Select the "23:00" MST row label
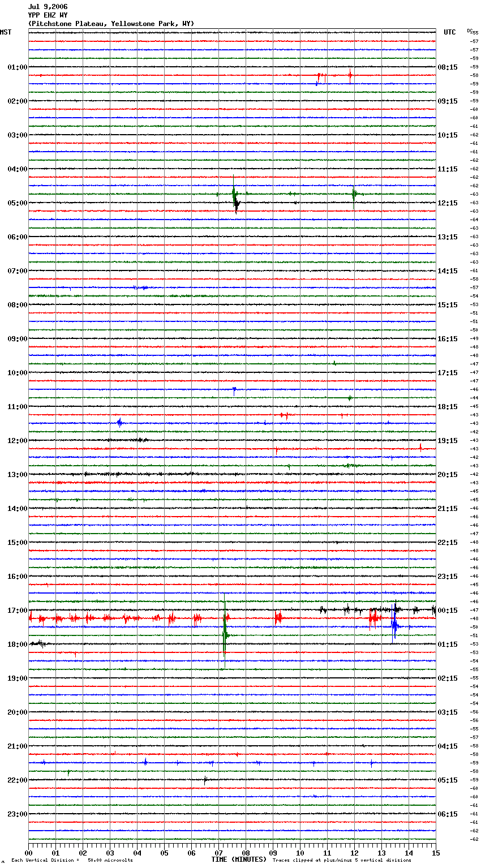Image resolution: width=481 pixels, height=868 pixels. point(18,814)
